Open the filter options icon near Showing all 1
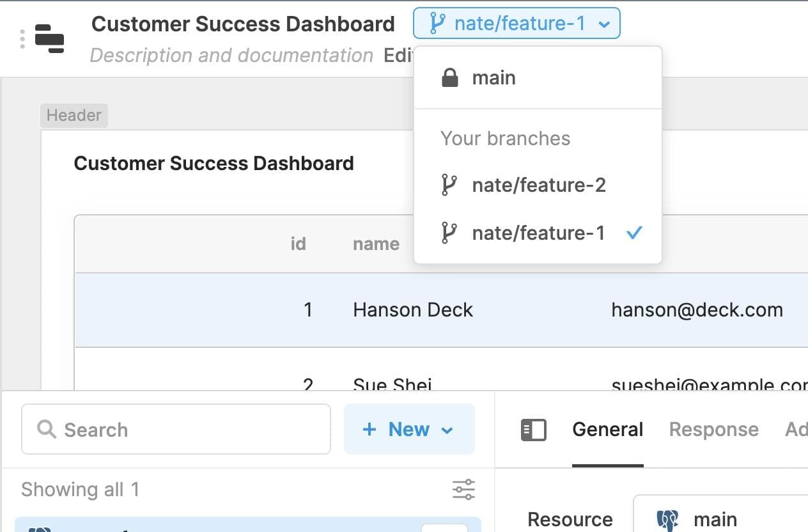Screen dimensions: 808x532 [463, 489]
